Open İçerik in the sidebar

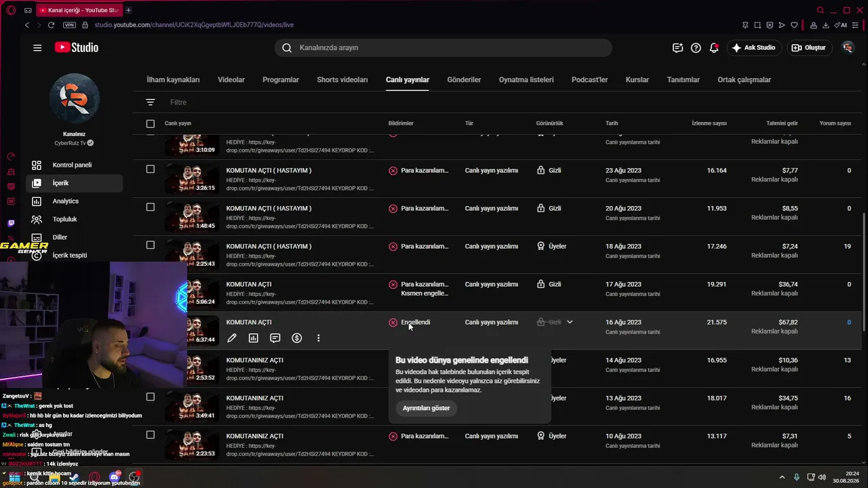click(x=75, y=183)
